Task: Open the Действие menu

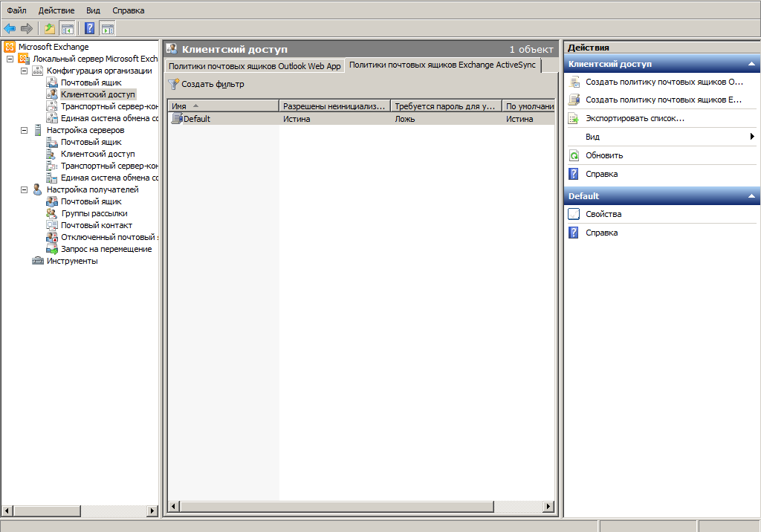Action: point(56,10)
